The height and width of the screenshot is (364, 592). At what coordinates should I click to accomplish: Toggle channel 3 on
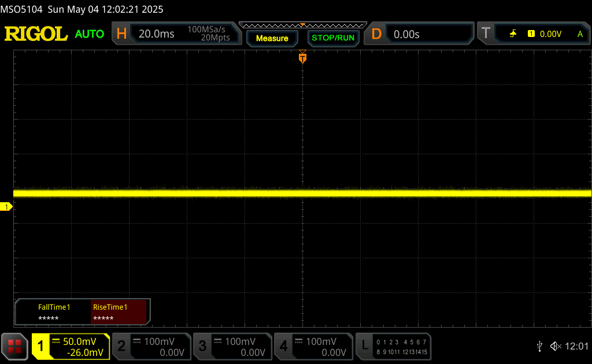point(233,346)
